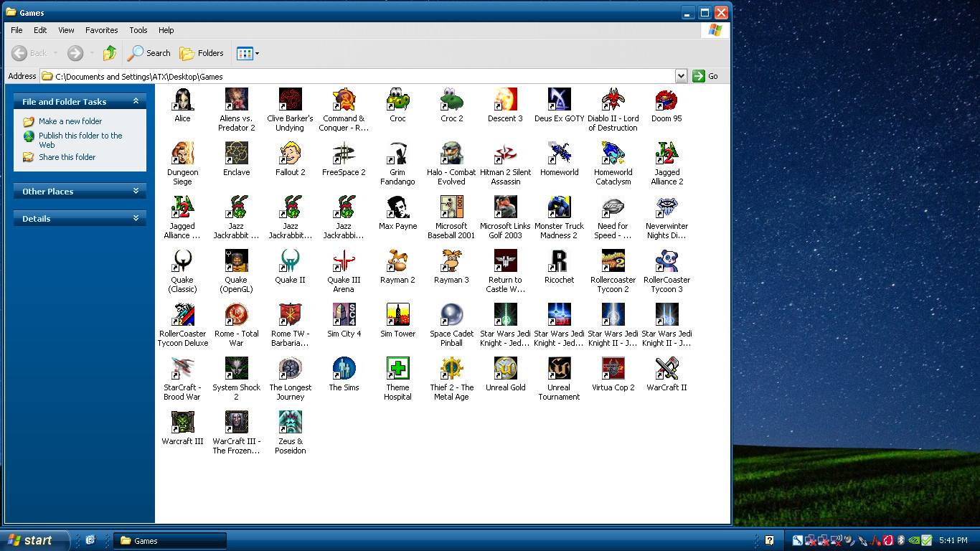Select the Theme Hospital shortcut icon
This screenshot has height=551, width=980.
click(x=397, y=368)
